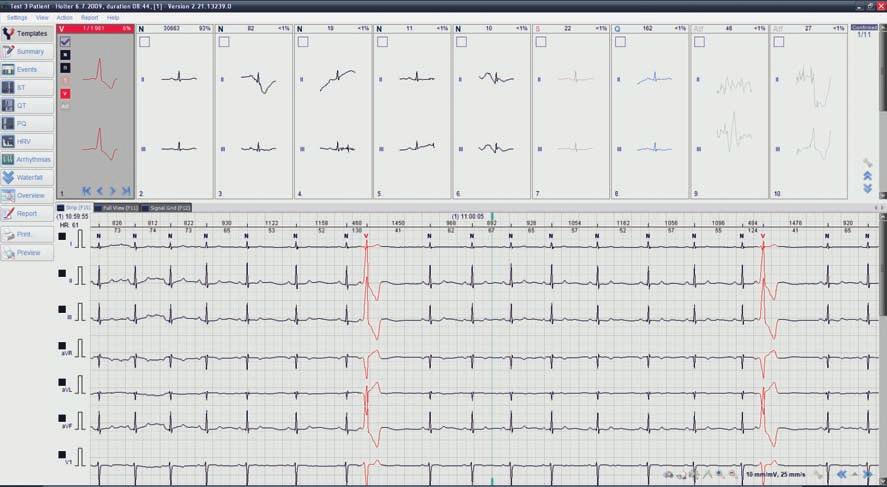Toggle lead aVF channel black square

tap(62, 418)
